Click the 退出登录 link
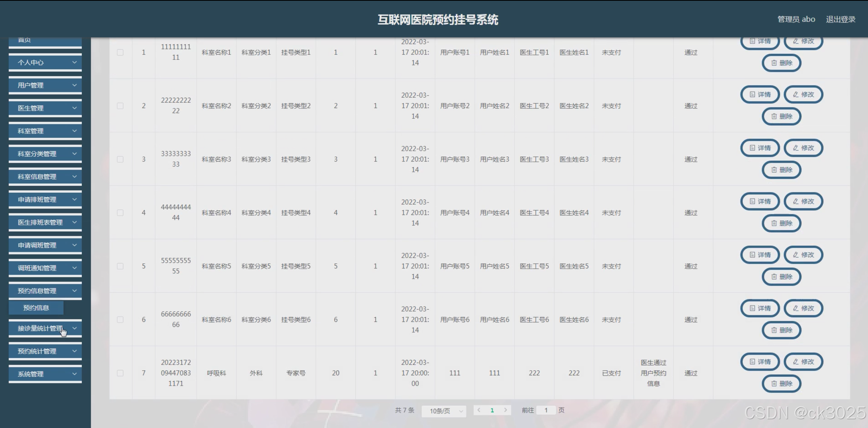 [x=840, y=19]
